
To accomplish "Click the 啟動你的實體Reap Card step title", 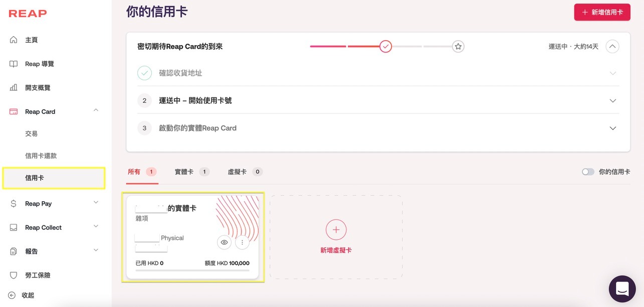I will [x=197, y=128].
